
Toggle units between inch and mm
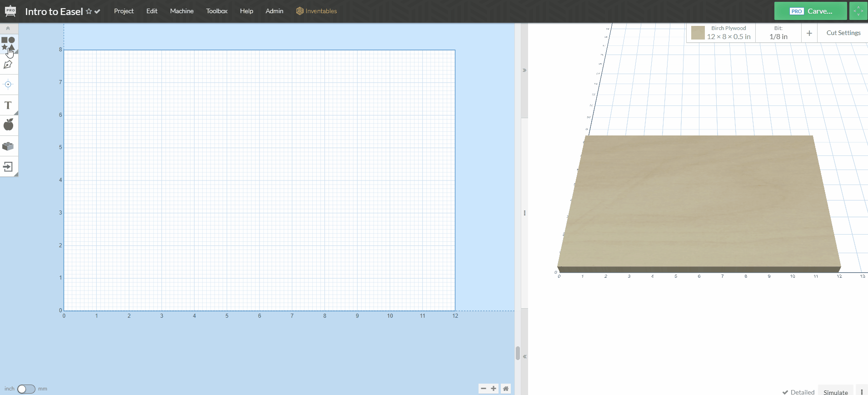coord(26,389)
